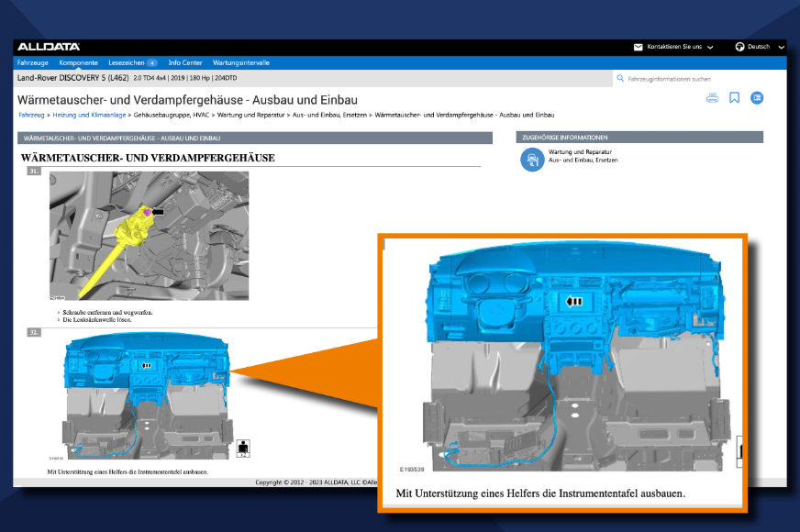The height and width of the screenshot is (532, 800).
Task: Click the Wartung und Reparatur related info icon
Action: point(532,160)
